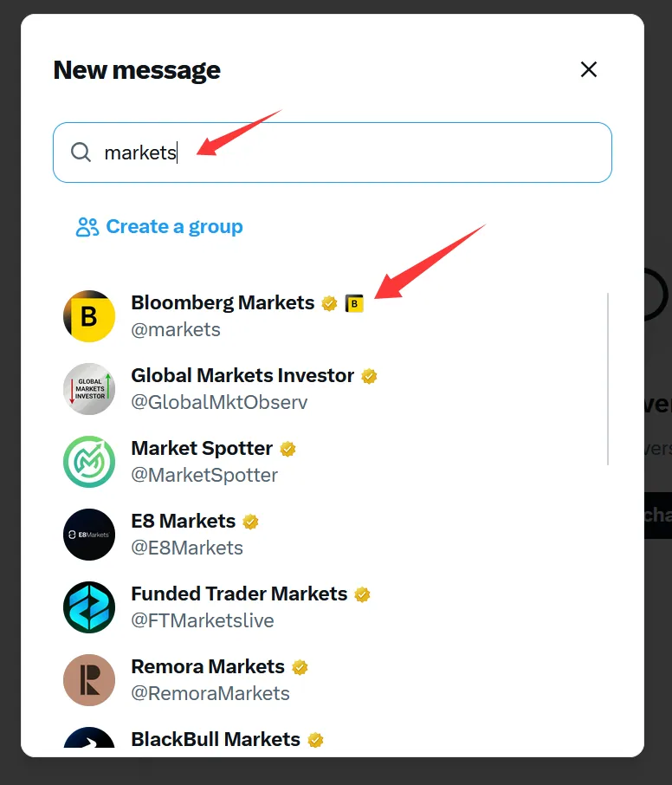Click the search magnifier icon
Screen dimensions: 672x785
click(x=81, y=152)
